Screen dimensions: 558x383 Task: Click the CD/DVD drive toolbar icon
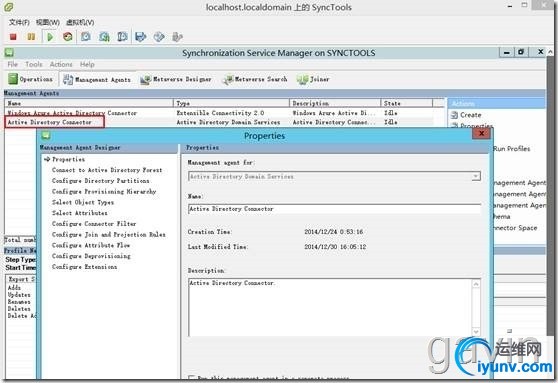tap(159, 37)
